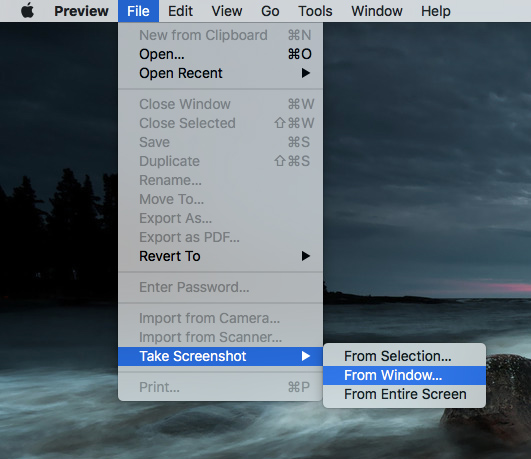
Task: Choose From Entire Screen option
Action: (x=404, y=394)
